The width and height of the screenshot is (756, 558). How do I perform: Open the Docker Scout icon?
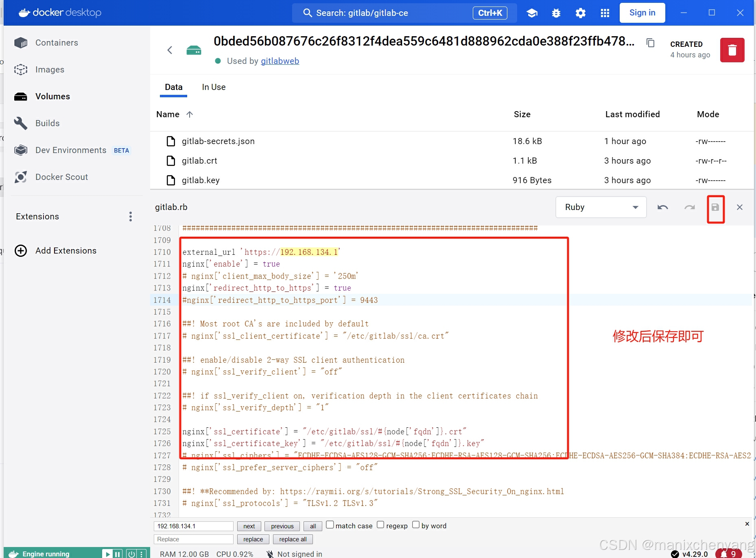pyautogui.click(x=21, y=177)
